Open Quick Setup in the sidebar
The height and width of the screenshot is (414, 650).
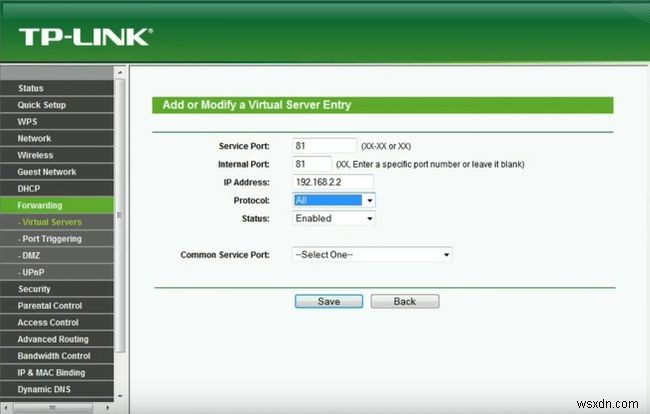pyautogui.click(x=57, y=105)
